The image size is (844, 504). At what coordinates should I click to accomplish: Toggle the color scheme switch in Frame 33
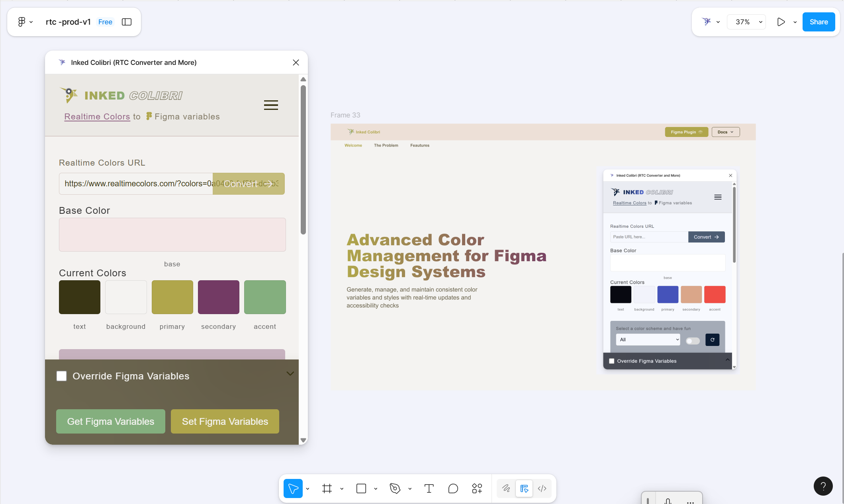[693, 341]
